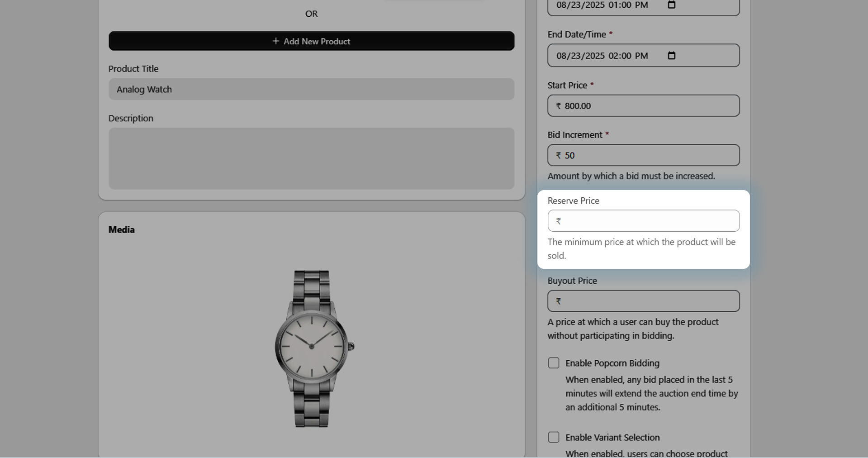Click the rupee symbol in the Buyout Price field
The width and height of the screenshot is (868, 458).
[559, 301]
